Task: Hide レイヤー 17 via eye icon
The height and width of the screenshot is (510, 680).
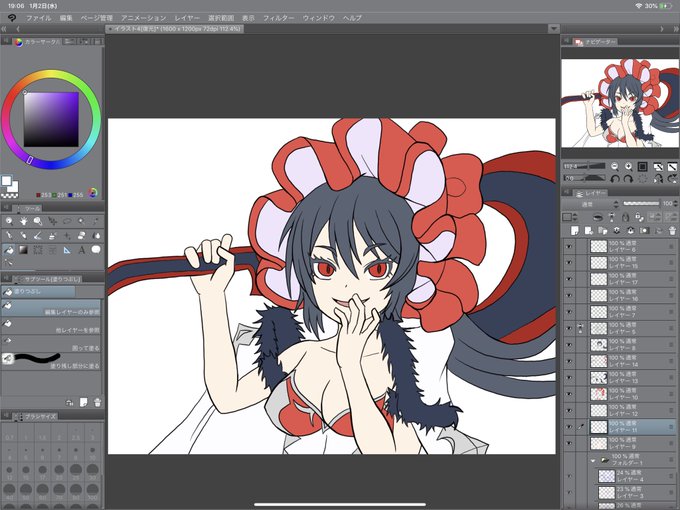Action: pos(569,279)
